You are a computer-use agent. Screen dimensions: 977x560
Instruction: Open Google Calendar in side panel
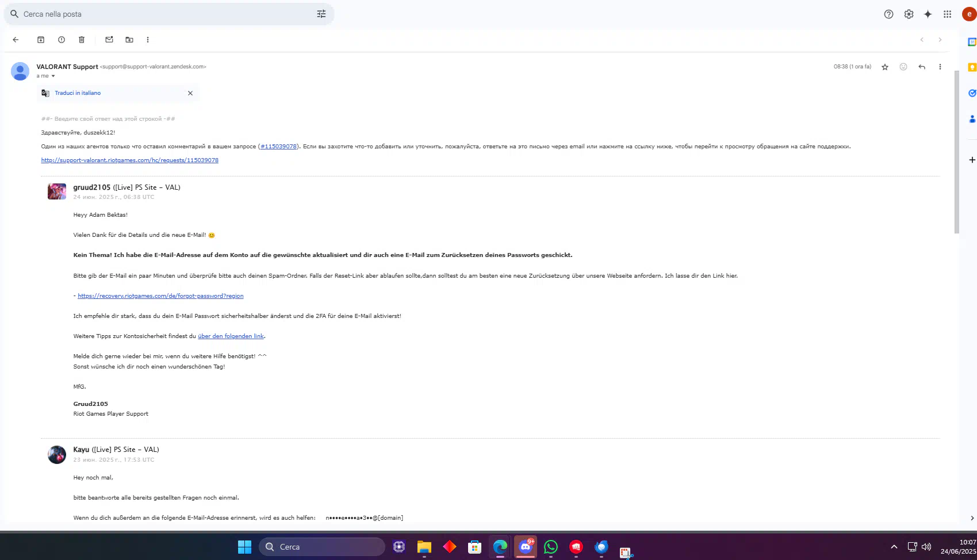click(x=972, y=42)
